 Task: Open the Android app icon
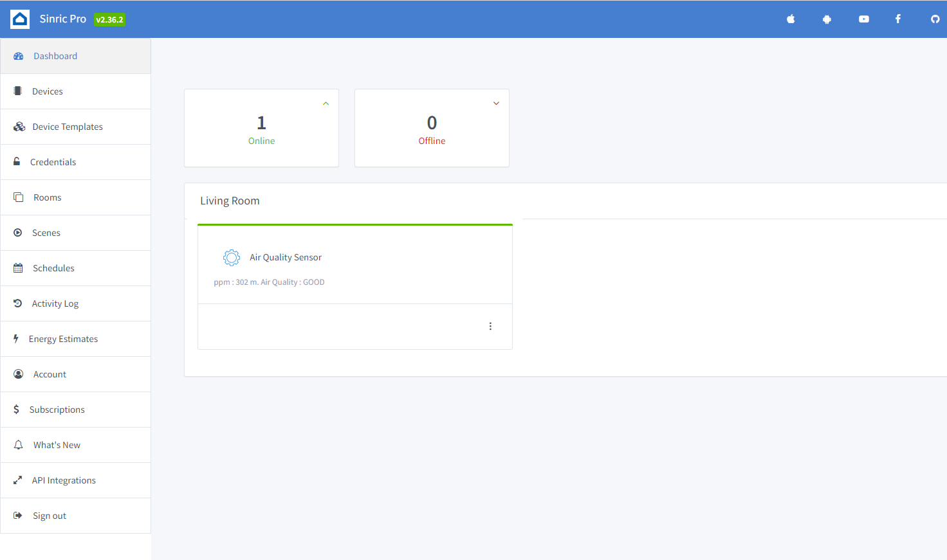coord(827,19)
